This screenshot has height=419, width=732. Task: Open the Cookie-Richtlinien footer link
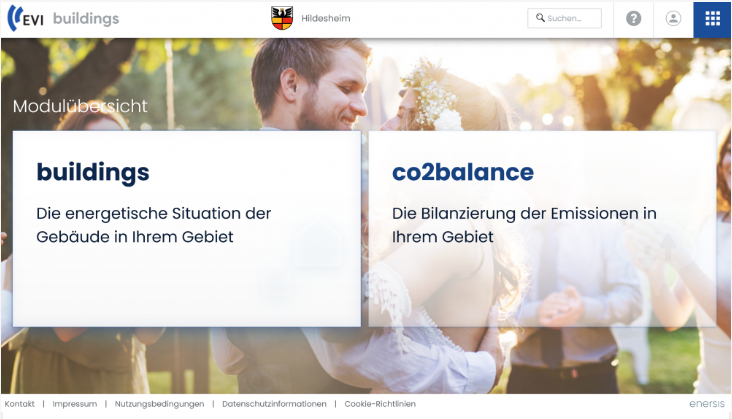pyautogui.click(x=380, y=404)
